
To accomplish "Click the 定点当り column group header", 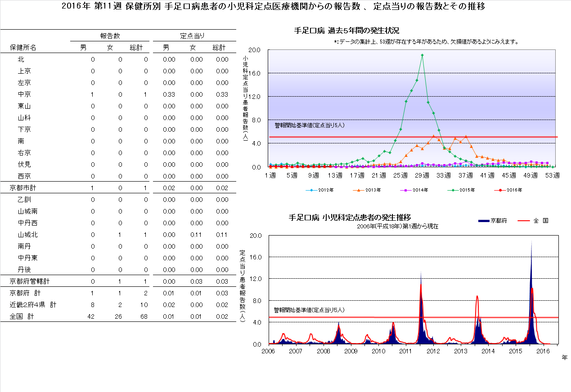I will pos(193,36).
